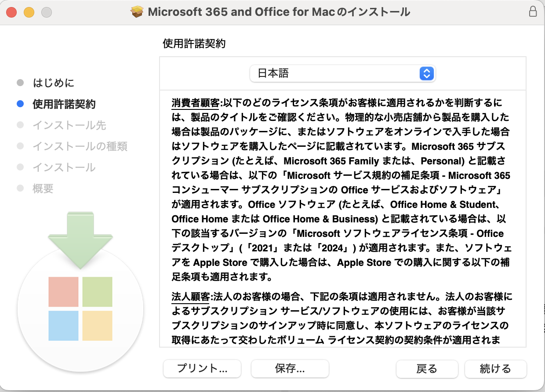Screen dimensions: 545x392
Task: Select the はじめに step bullet
Action: coord(20,83)
